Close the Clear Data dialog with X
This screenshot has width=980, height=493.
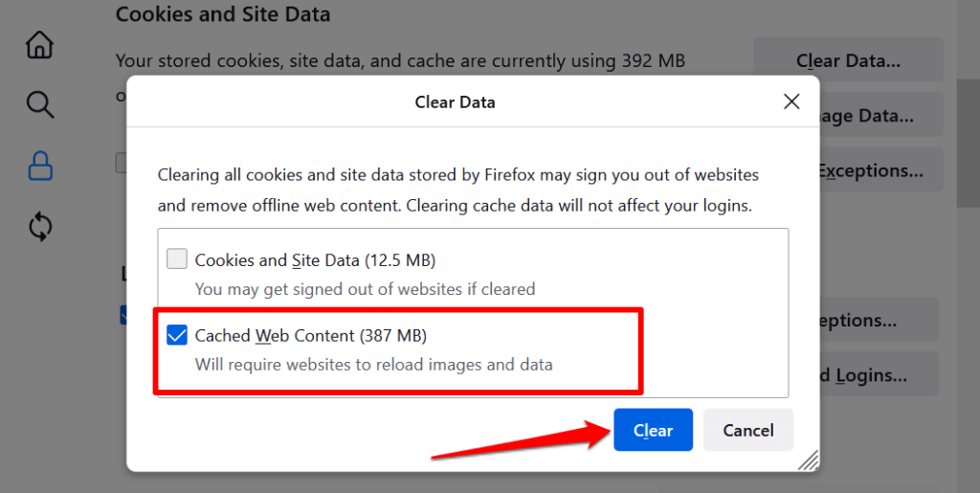coord(791,101)
